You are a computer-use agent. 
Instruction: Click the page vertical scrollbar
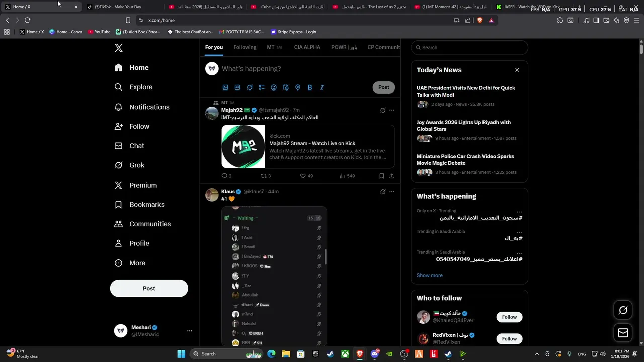click(x=641, y=50)
